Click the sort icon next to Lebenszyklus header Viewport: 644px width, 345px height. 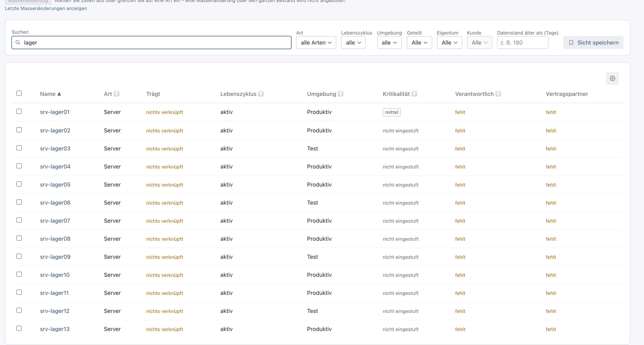point(261,94)
